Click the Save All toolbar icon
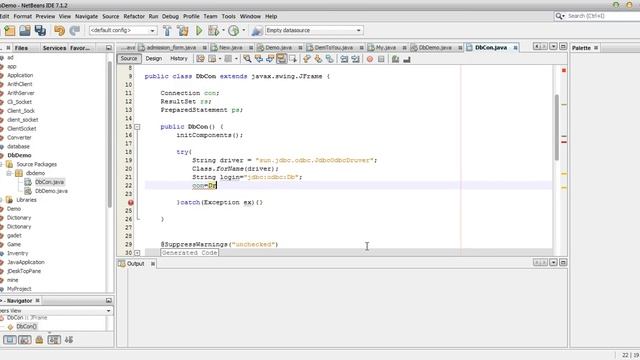Image resolution: width=640 pixels, height=360 pixels. click(40, 31)
